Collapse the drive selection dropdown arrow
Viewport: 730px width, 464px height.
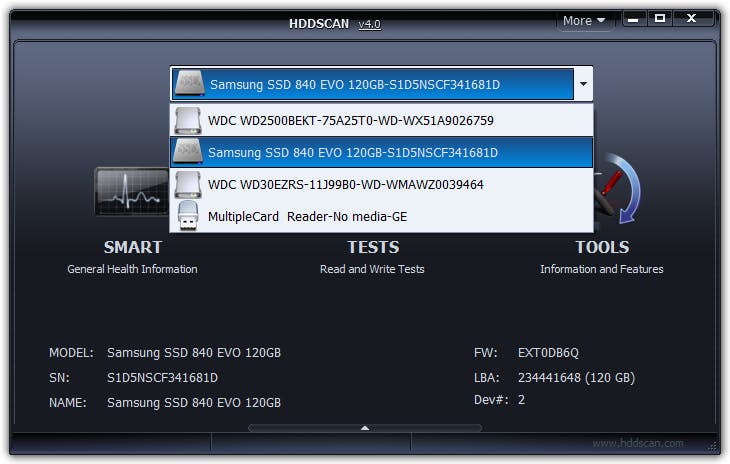point(583,84)
